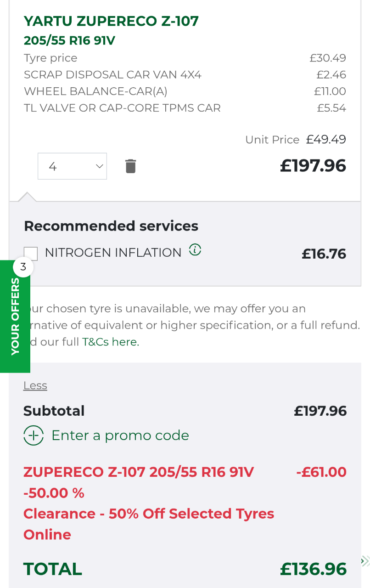Collapse order summary with Less
370x588 pixels.
point(35,386)
